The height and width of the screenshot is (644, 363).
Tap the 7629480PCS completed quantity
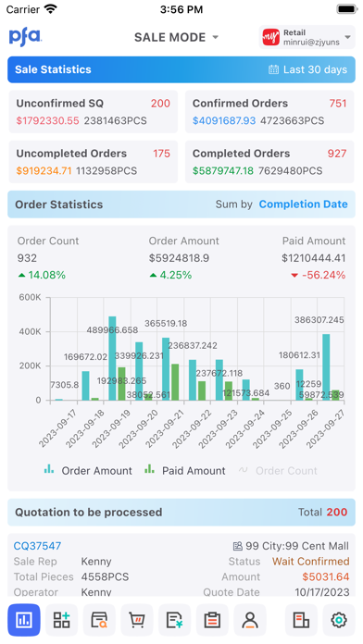point(290,171)
